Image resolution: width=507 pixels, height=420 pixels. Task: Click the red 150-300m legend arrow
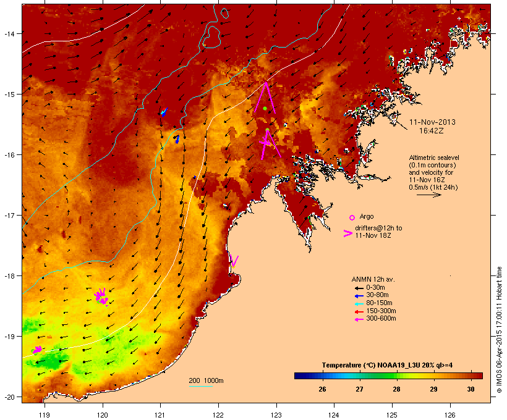[359, 312]
